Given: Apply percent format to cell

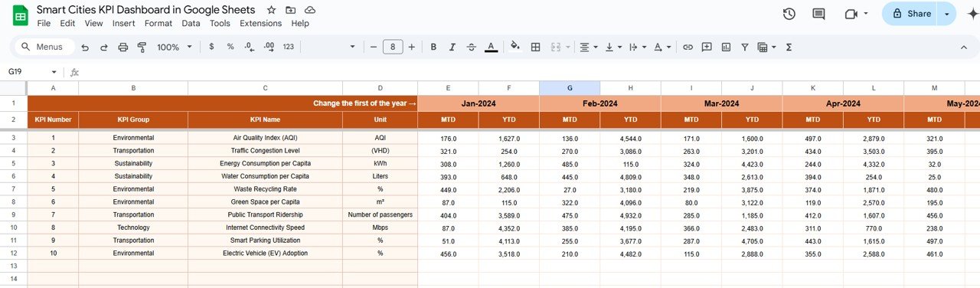Looking at the screenshot, I should click(x=230, y=47).
